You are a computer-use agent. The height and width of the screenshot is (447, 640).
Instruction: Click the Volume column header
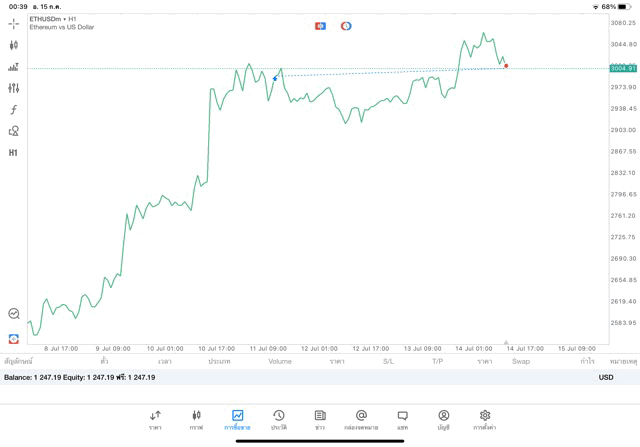[280, 361]
